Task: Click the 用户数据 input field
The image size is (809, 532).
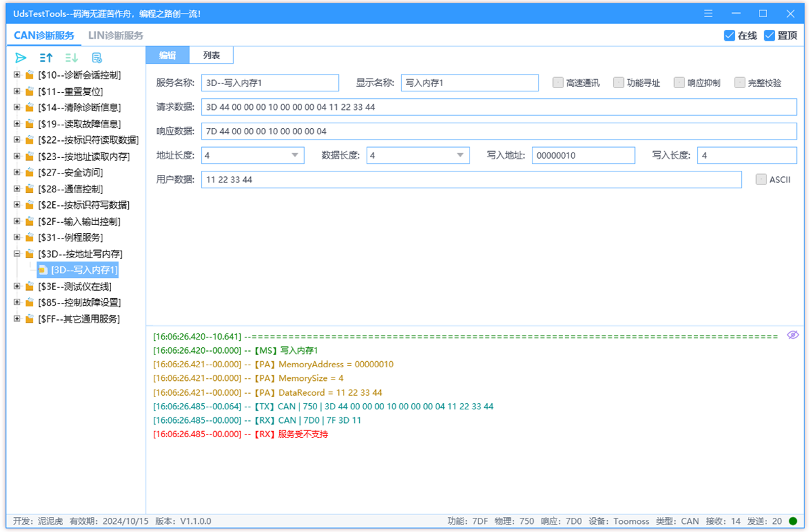Action: tap(471, 180)
